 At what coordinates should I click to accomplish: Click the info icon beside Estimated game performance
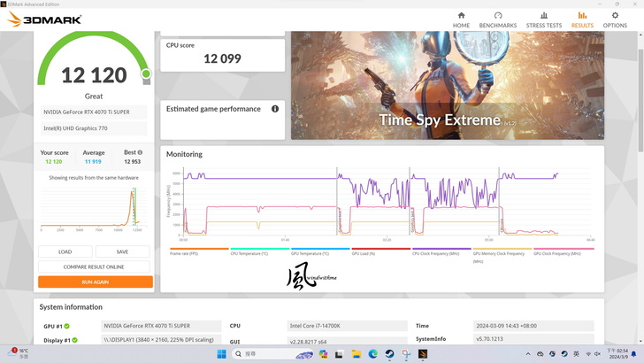coord(275,109)
